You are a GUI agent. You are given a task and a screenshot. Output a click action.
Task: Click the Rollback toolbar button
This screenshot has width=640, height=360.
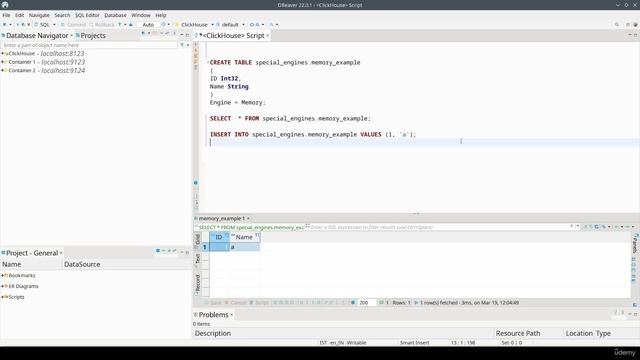click(x=102, y=24)
